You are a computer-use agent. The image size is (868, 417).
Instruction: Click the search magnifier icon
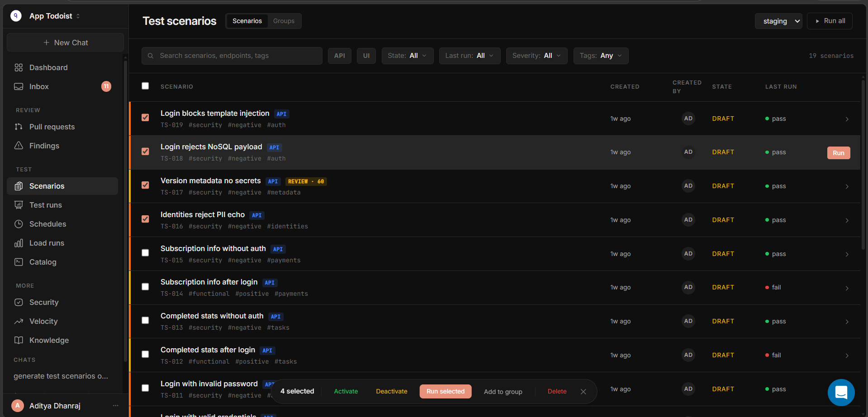point(151,56)
